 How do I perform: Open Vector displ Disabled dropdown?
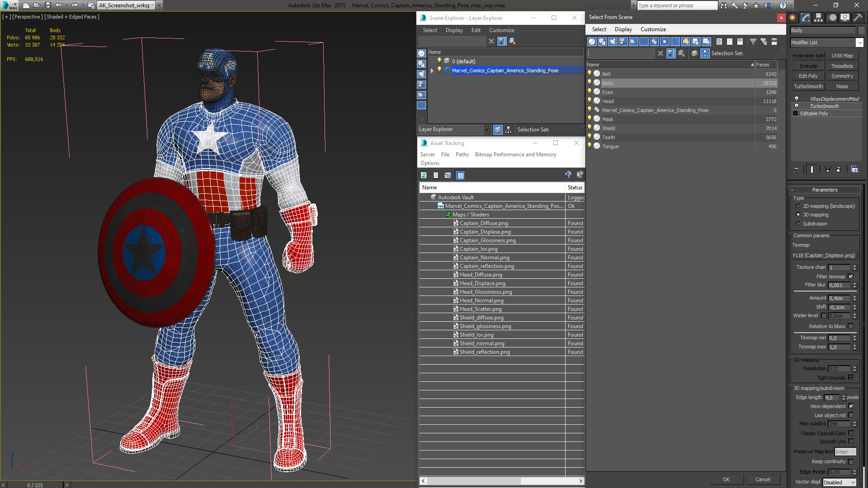853,483
